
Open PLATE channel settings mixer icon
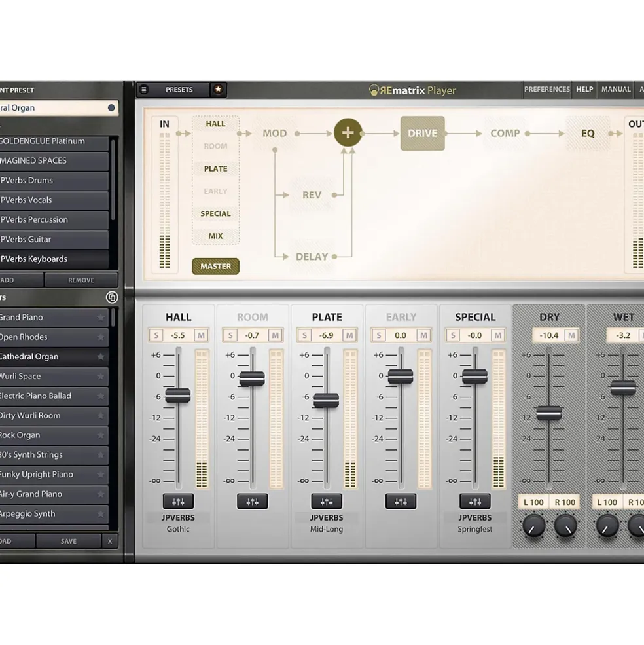327,502
